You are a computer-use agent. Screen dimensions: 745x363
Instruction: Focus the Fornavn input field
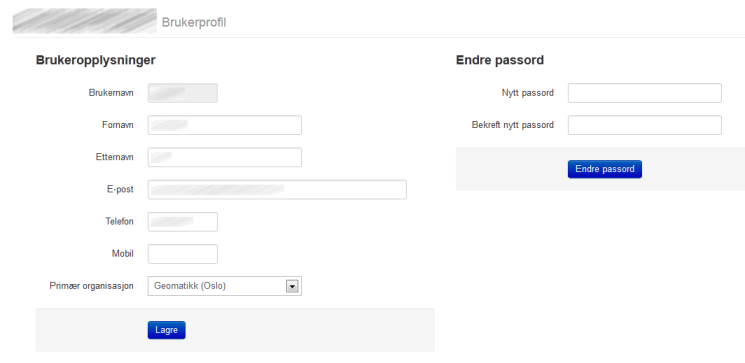click(x=224, y=125)
